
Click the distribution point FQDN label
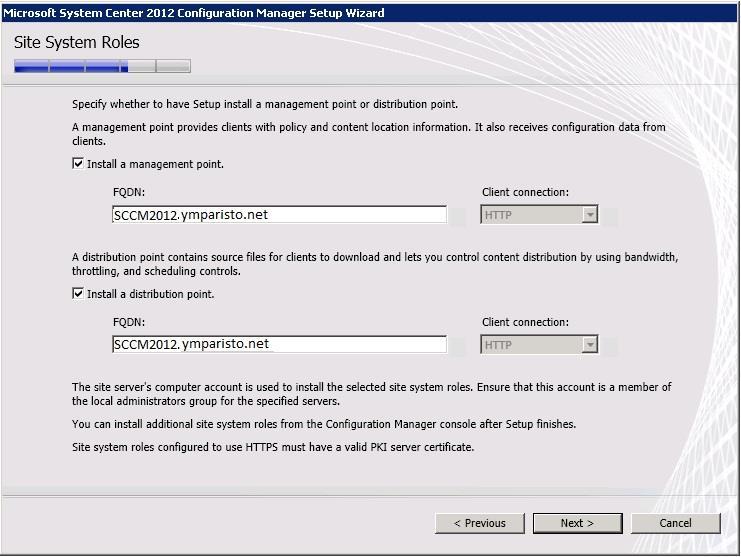tap(129, 322)
